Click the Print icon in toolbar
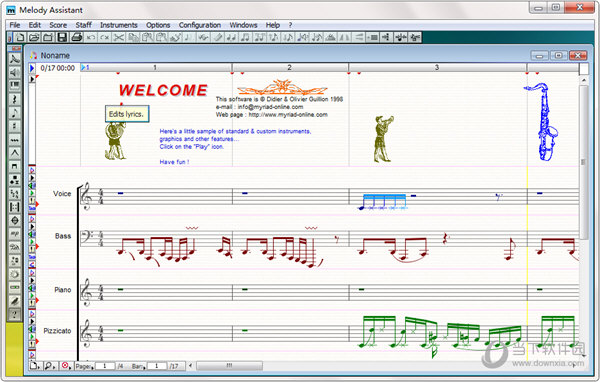The image size is (600, 382). click(77, 37)
